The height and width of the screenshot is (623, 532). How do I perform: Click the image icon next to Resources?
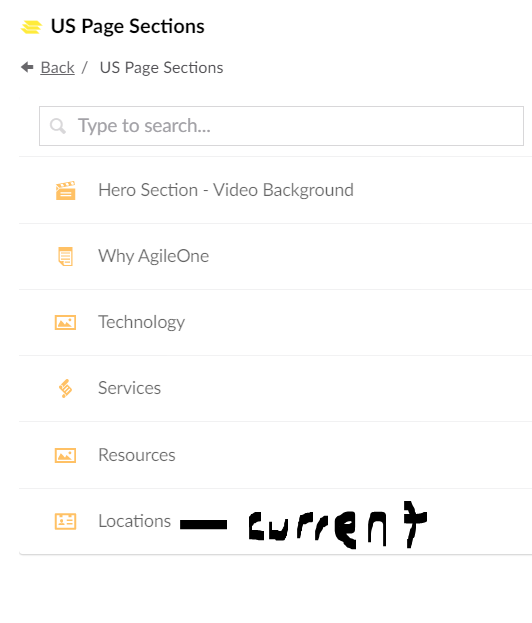[x=66, y=455]
